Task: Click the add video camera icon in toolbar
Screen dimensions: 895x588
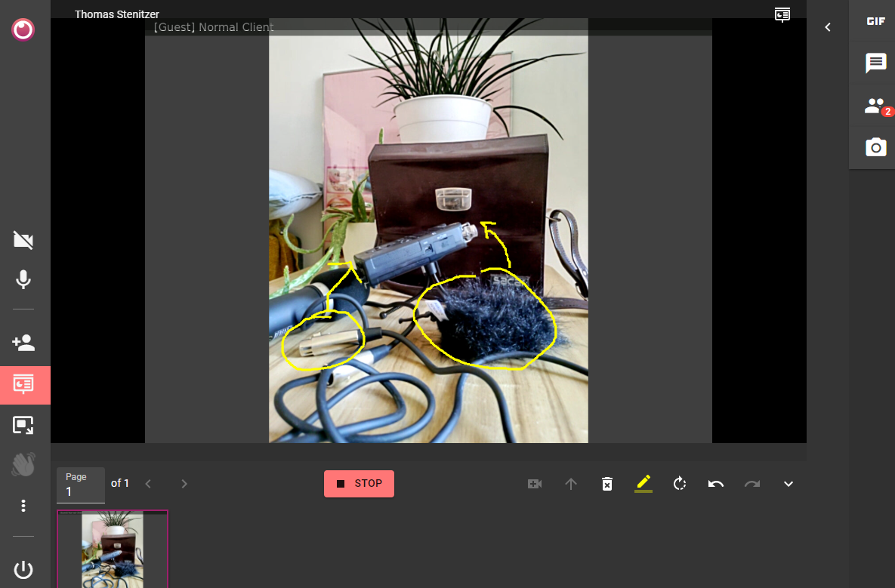Action: 535,484
